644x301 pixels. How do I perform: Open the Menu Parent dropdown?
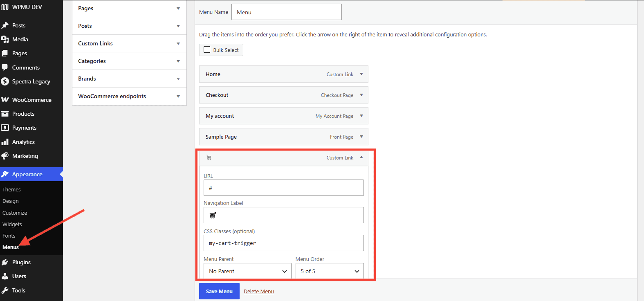(247, 271)
